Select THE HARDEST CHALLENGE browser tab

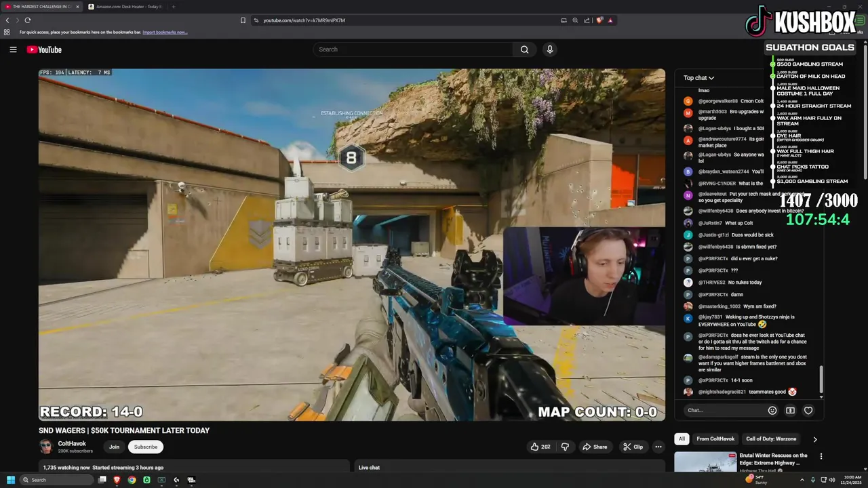pyautogui.click(x=42, y=7)
